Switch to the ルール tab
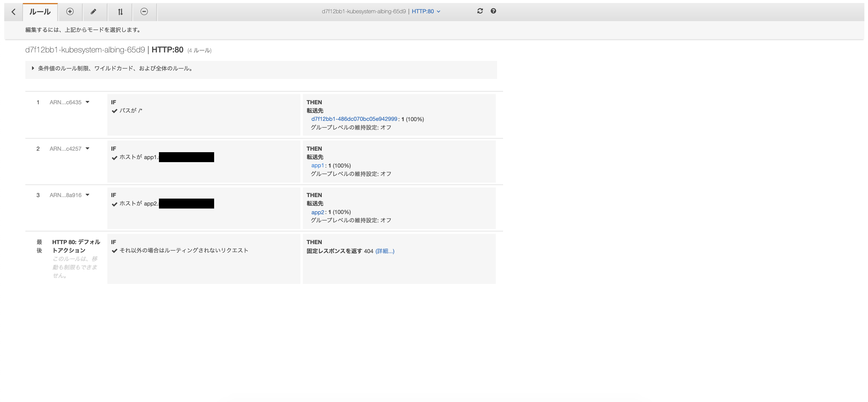This screenshot has height=402, width=868. tap(40, 11)
